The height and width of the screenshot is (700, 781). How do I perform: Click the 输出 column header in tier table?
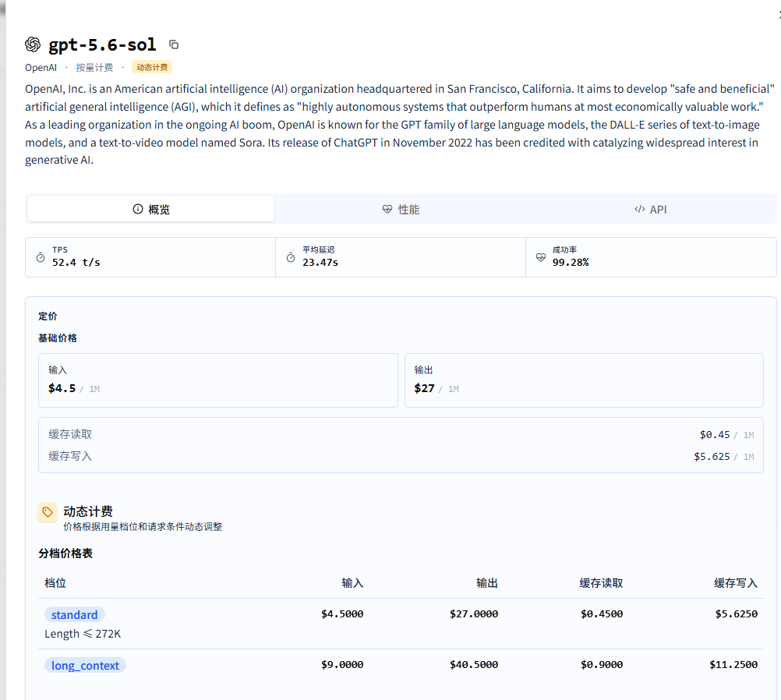487,583
